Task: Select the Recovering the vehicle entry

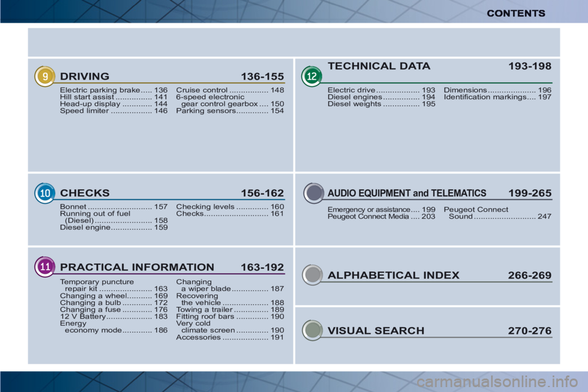Action: (230, 299)
